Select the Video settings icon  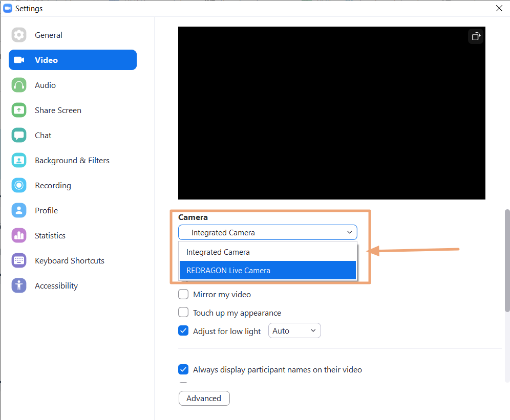tap(18, 60)
